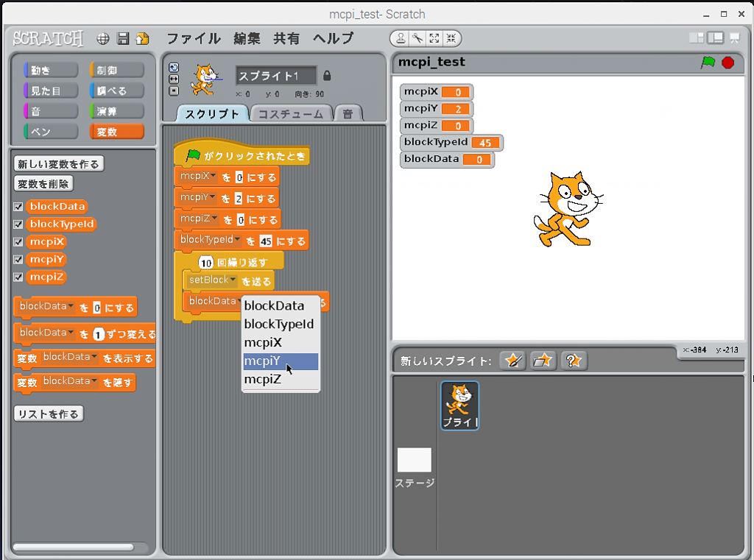The image size is (754, 560).
Task: Choose mcpiY from dropdown list
Action: coord(281,361)
